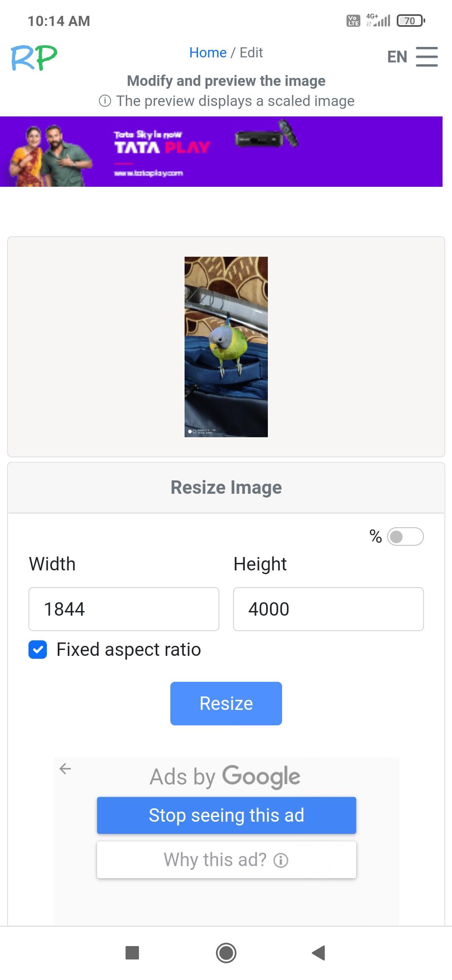
Task: Tap the parrot image preview thumbnail
Action: pos(226,347)
